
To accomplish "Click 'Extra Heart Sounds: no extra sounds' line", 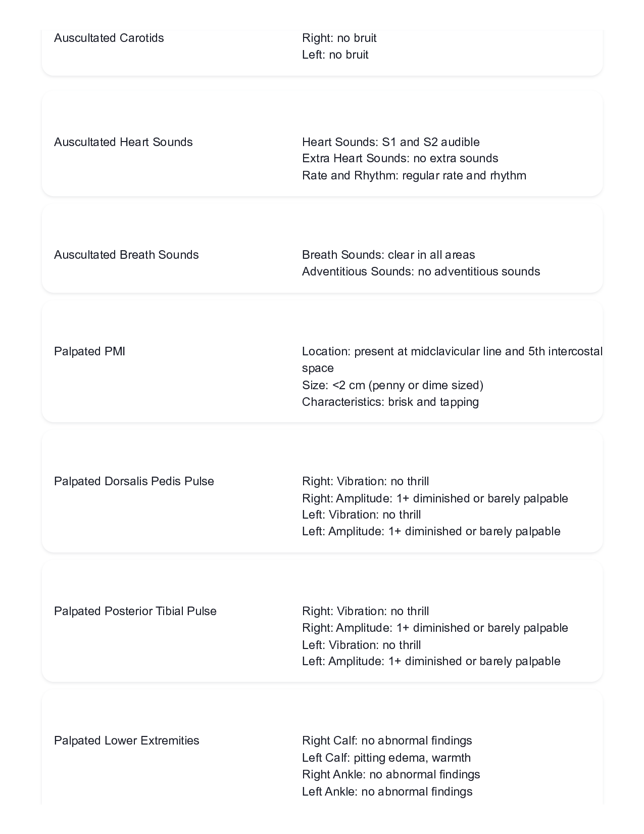I will 400,158.
